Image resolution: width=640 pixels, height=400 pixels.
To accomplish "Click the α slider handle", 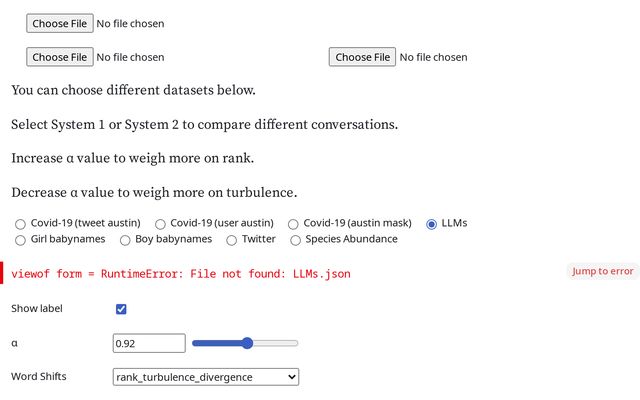I will [x=247, y=343].
